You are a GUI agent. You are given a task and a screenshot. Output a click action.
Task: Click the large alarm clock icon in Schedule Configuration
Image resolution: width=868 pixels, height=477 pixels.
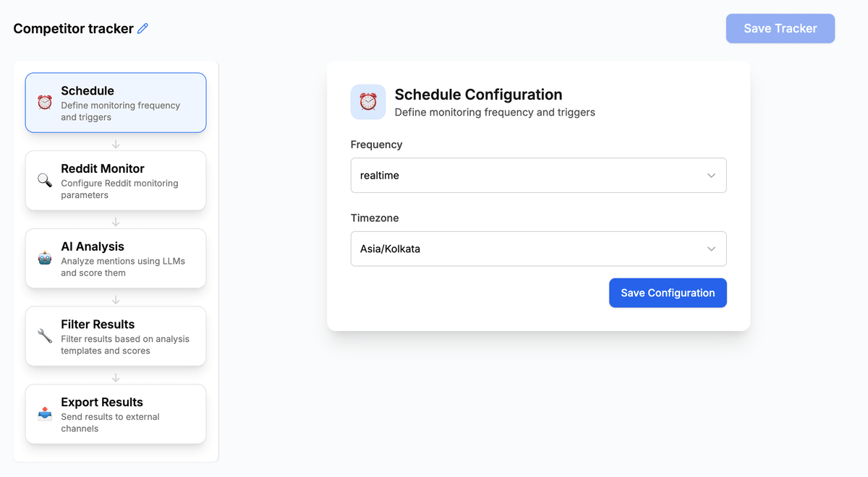pyautogui.click(x=368, y=102)
